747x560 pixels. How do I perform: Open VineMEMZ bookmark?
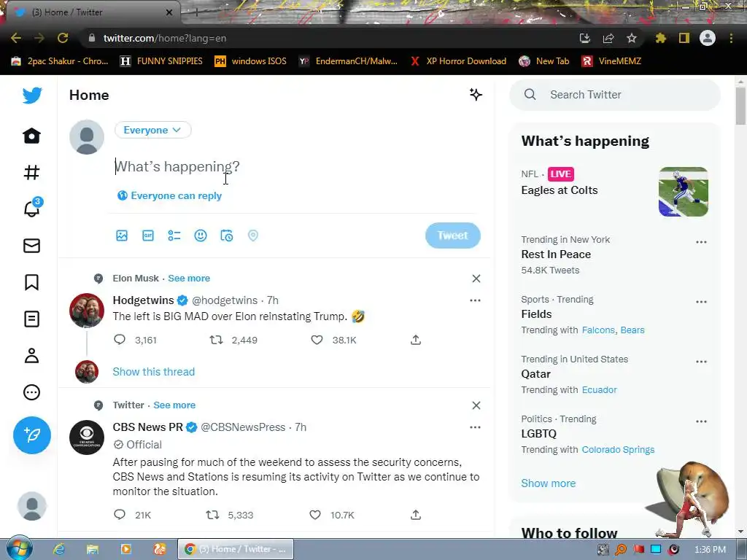[612, 61]
